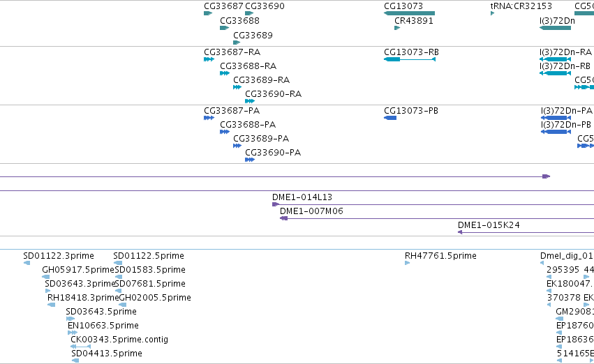
Task: Select BAC clone DME1-007M06 label
Action: pos(311,211)
